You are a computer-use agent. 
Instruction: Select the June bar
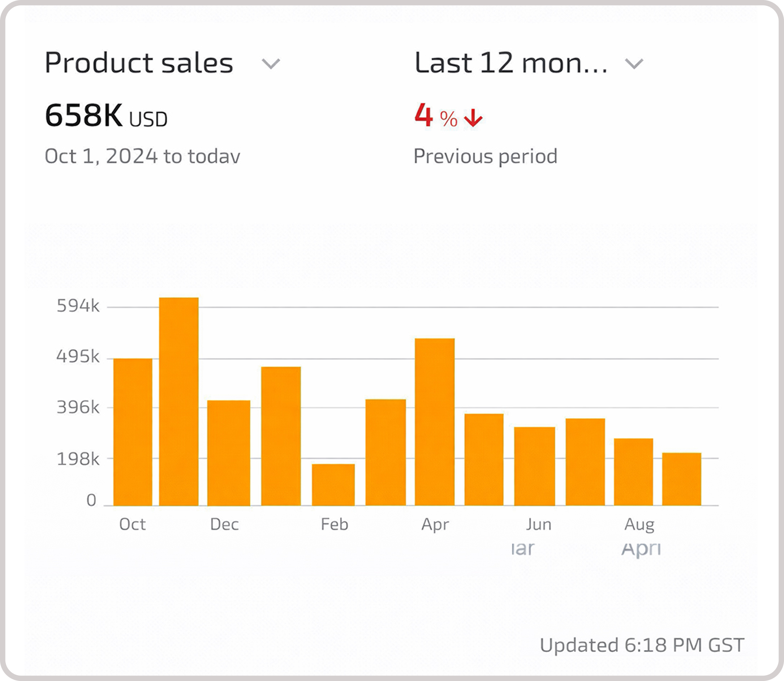[534, 466]
